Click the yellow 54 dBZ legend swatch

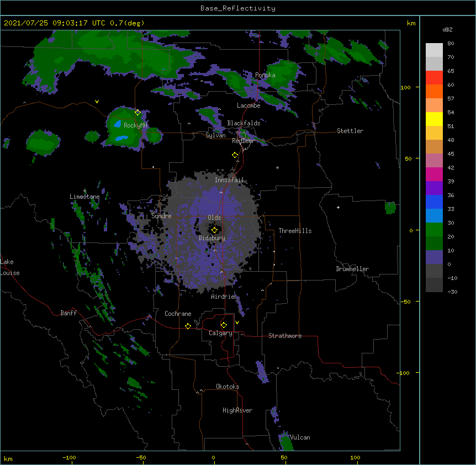[434, 119]
